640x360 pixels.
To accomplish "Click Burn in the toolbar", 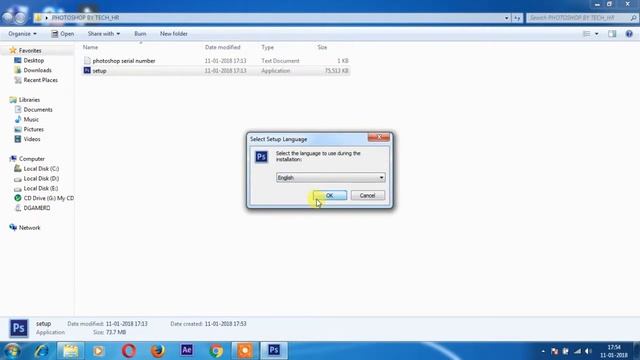I will tap(140, 34).
